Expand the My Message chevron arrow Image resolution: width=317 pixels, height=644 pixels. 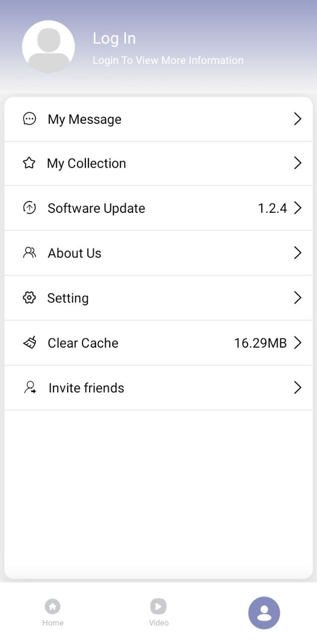pyautogui.click(x=297, y=119)
